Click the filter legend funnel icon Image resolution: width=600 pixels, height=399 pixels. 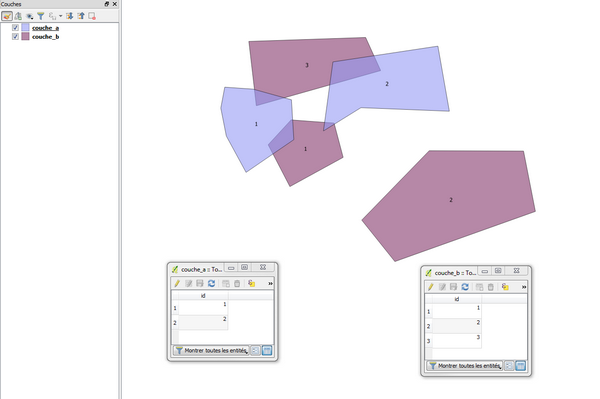pyautogui.click(x=41, y=16)
